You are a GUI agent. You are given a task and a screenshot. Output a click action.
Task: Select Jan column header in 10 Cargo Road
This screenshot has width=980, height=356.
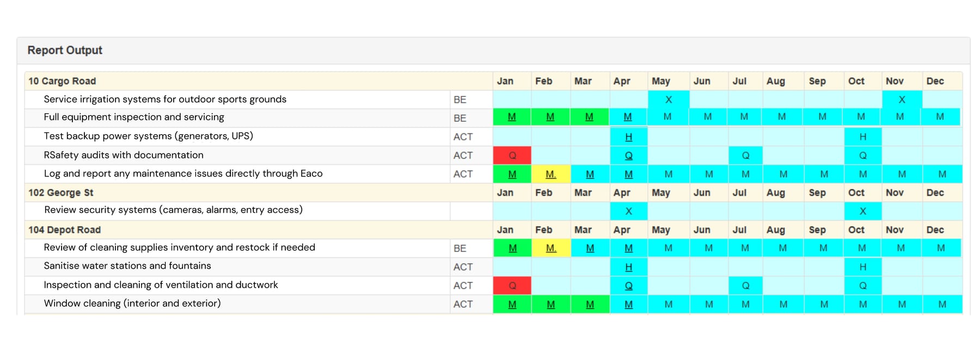505,81
